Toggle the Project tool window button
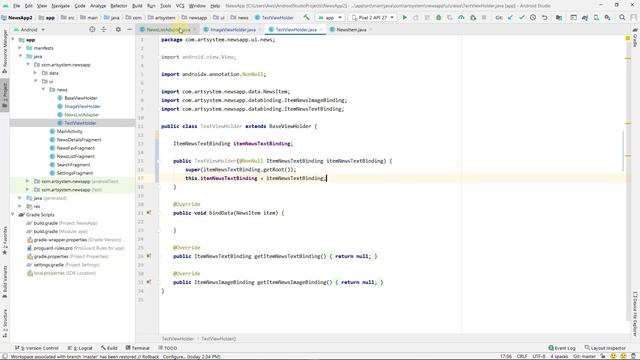The image size is (640, 360). point(5,96)
